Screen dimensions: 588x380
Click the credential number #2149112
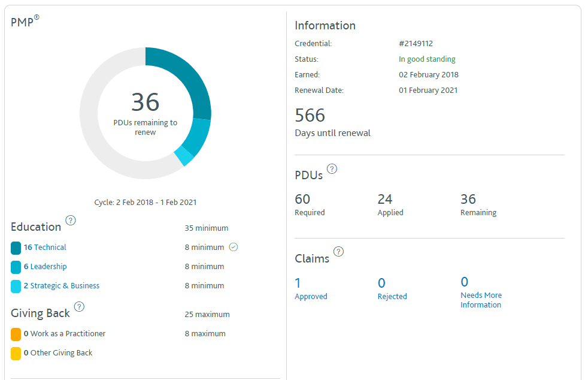tap(416, 44)
